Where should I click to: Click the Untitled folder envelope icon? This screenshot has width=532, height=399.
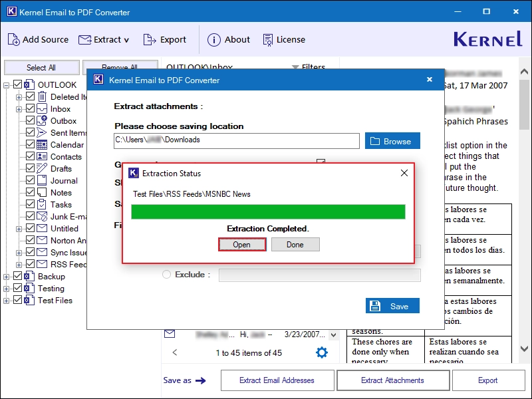point(42,228)
